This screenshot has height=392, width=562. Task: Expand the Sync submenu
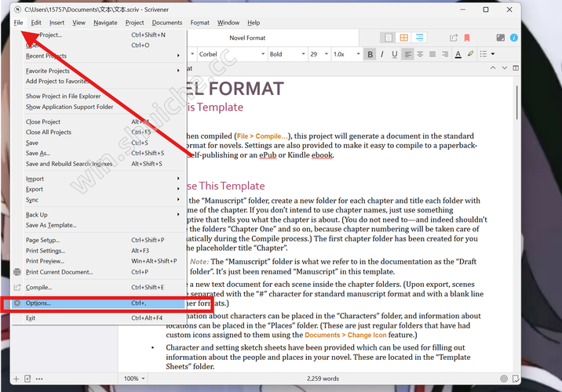point(98,200)
